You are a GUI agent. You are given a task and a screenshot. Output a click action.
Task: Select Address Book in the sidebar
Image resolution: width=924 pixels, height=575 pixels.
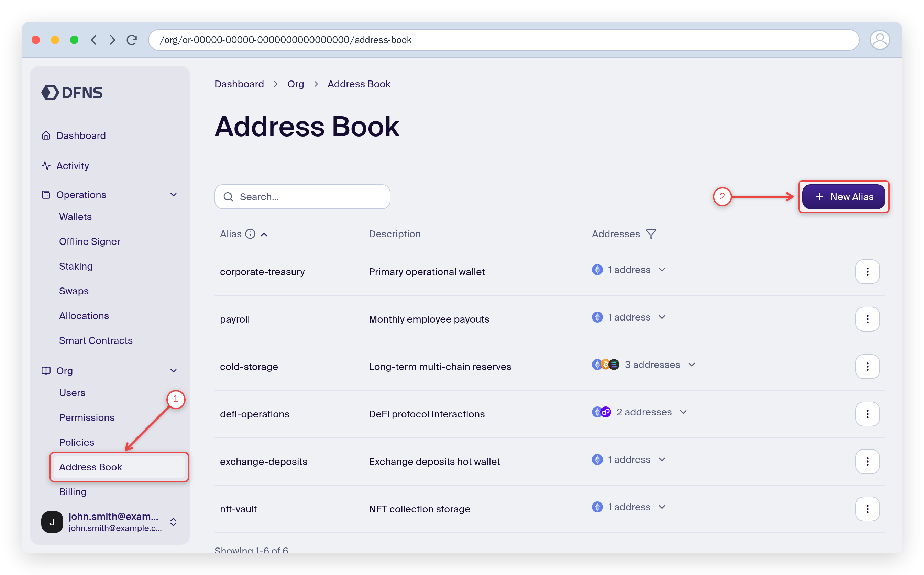click(119, 467)
